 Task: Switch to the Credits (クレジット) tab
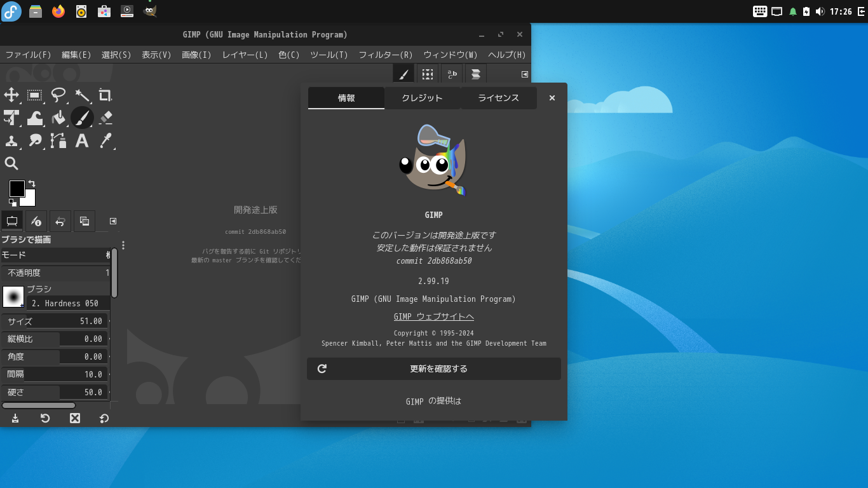(x=422, y=98)
